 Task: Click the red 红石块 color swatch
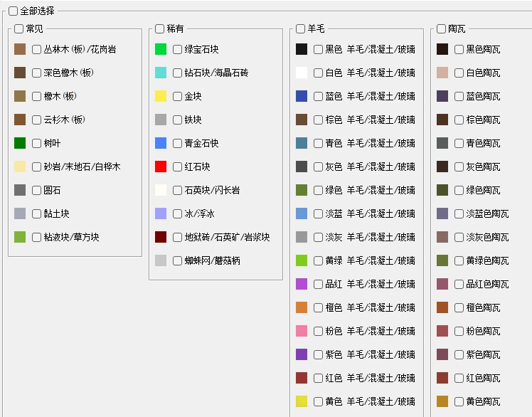[x=161, y=167]
